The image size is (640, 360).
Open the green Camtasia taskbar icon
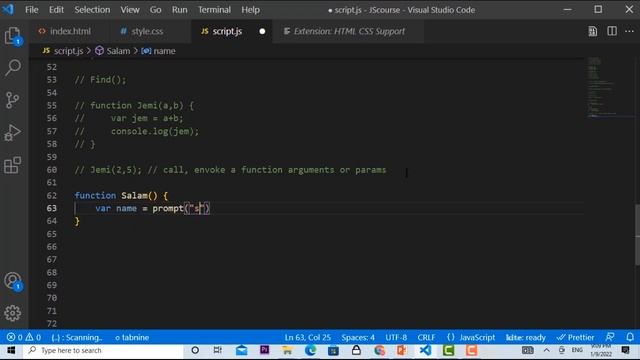click(448, 350)
